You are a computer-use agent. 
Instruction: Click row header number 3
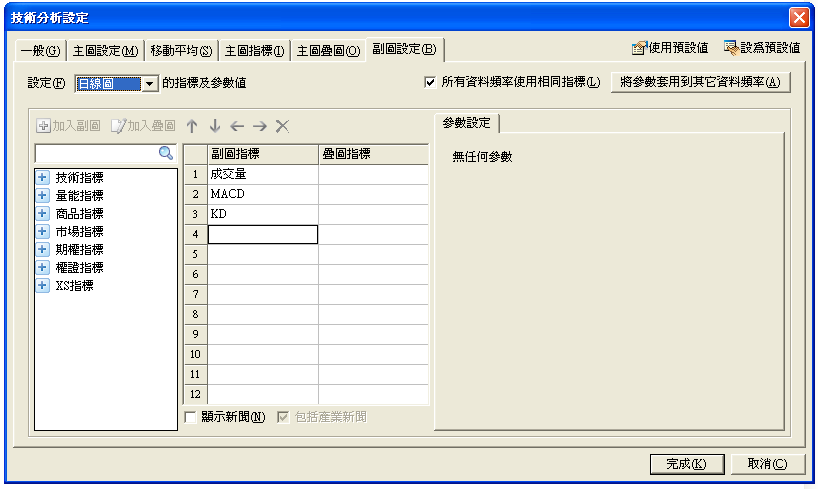click(196, 214)
